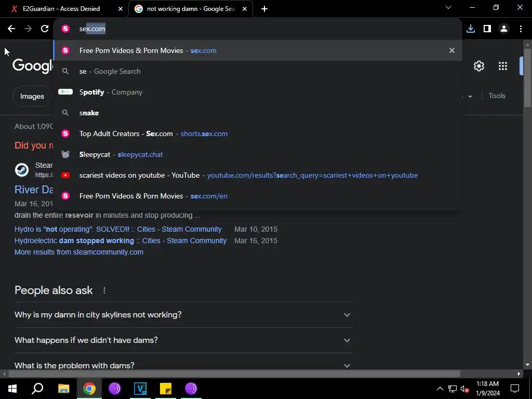
Task: Click the network icon in system tray
Action: point(453,389)
